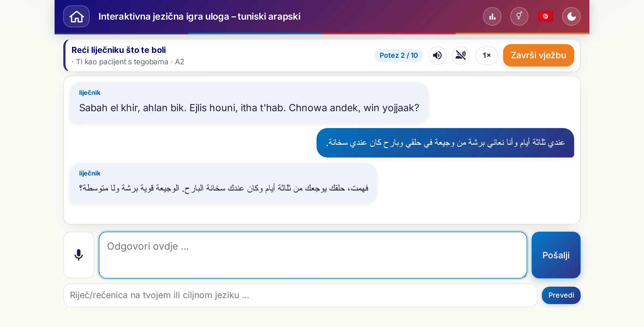The image size is (644, 327).
Task: Send reply with Pošalji button
Action: (x=556, y=255)
